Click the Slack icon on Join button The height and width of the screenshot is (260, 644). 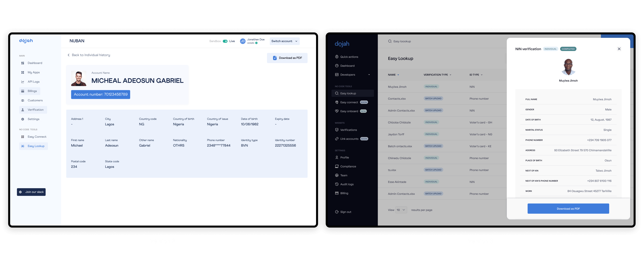(21, 192)
